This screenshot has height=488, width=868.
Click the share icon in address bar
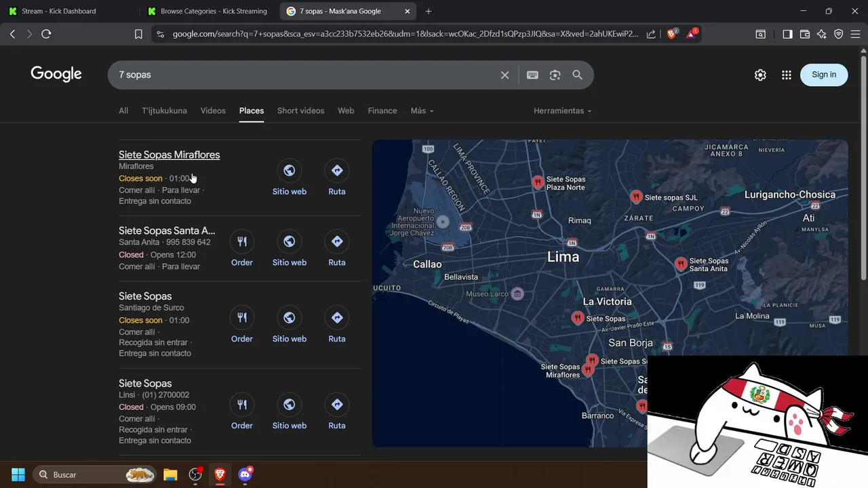pyautogui.click(x=651, y=34)
